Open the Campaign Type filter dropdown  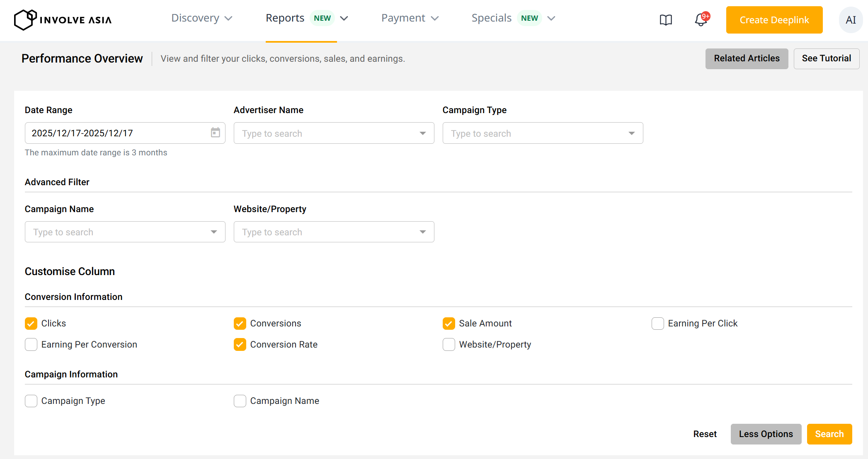pos(631,133)
